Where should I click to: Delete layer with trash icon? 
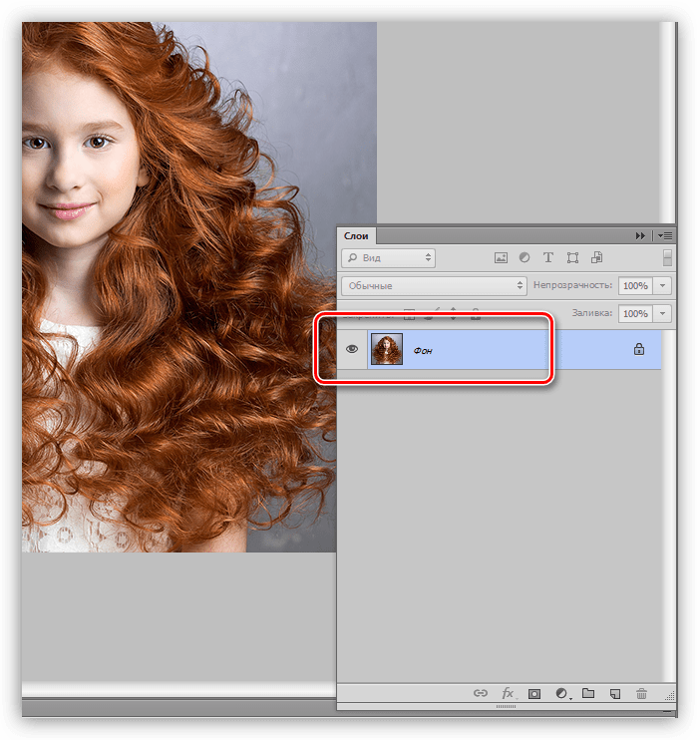[642, 693]
